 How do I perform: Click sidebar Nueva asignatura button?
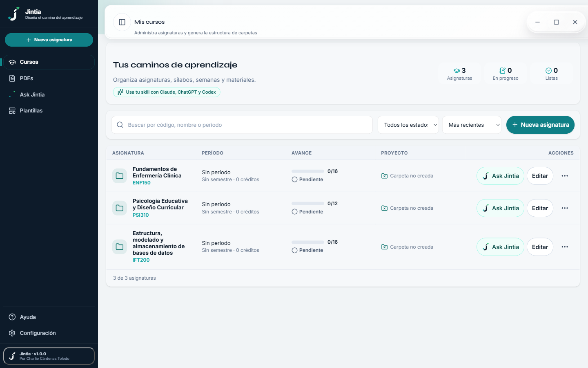point(49,40)
